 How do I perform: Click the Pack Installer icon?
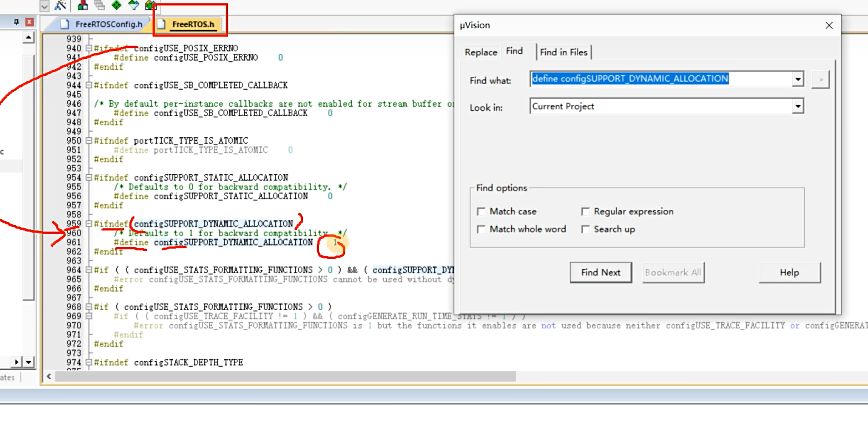point(151,5)
